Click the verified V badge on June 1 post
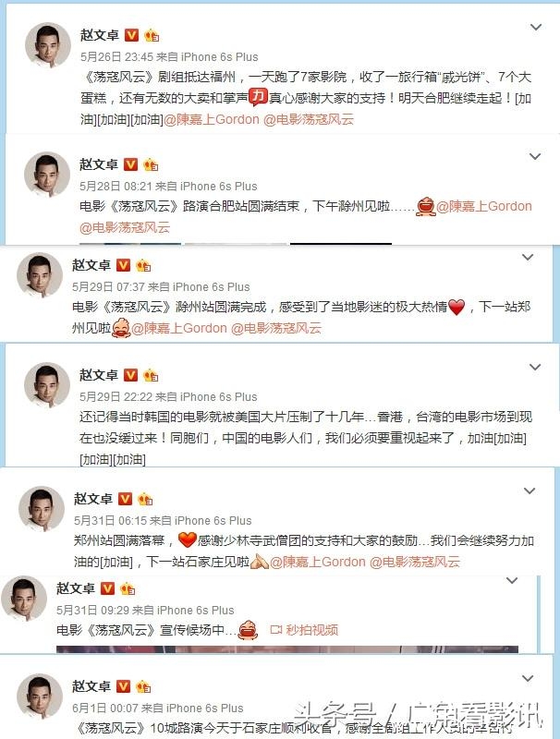 click(x=123, y=686)
